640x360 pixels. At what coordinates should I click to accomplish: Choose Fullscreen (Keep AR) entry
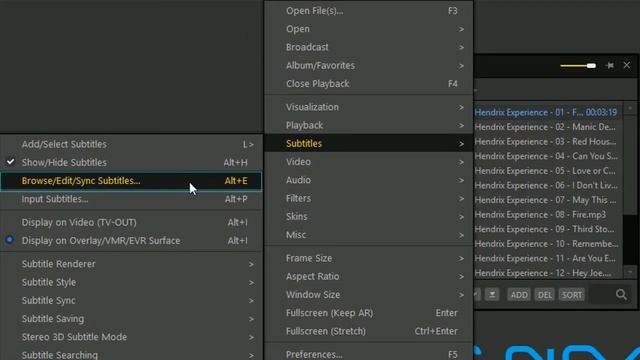369,313
